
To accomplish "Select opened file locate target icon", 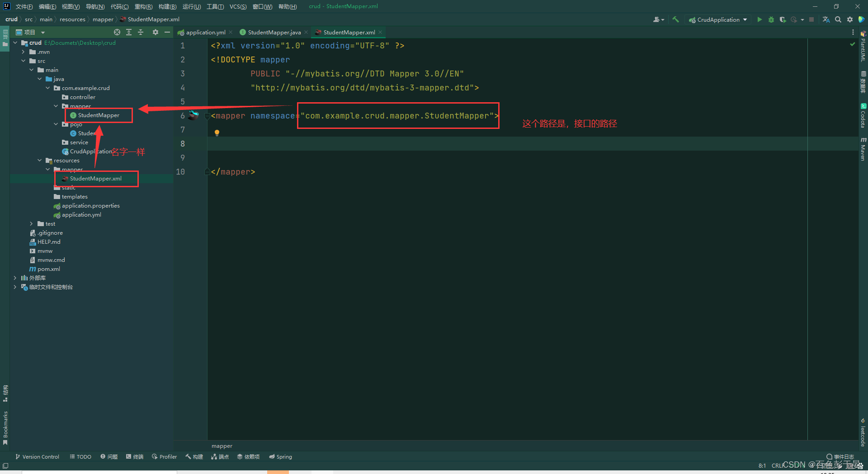I will (x=117, y=32).
